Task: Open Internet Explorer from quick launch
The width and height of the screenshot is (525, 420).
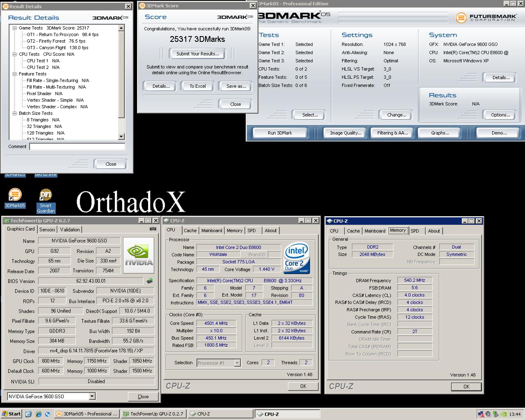Action: click(39, 414)
